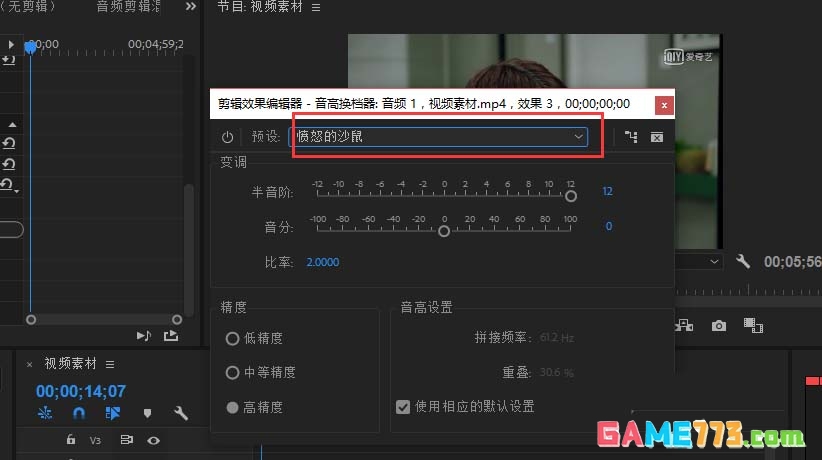Screen dimensions: 822x460
Task: Click the play audio only icon
Action: coord(144,336)
